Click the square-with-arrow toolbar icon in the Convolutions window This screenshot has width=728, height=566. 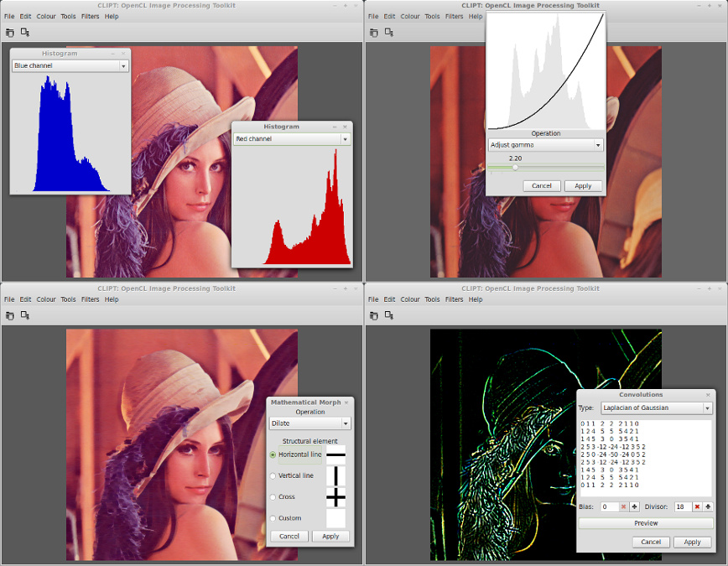coord(389,316)
